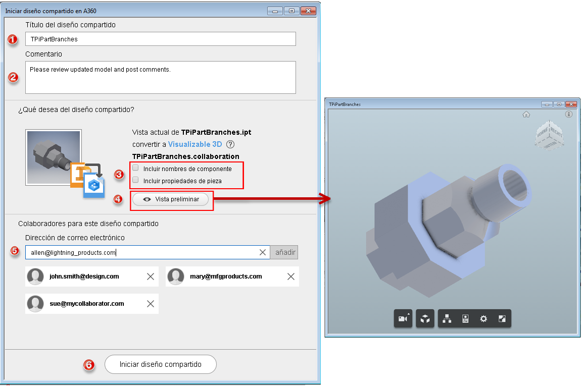
Task: Clear the email address field with X
Action: pyautogui.click(x=263, y=252)
